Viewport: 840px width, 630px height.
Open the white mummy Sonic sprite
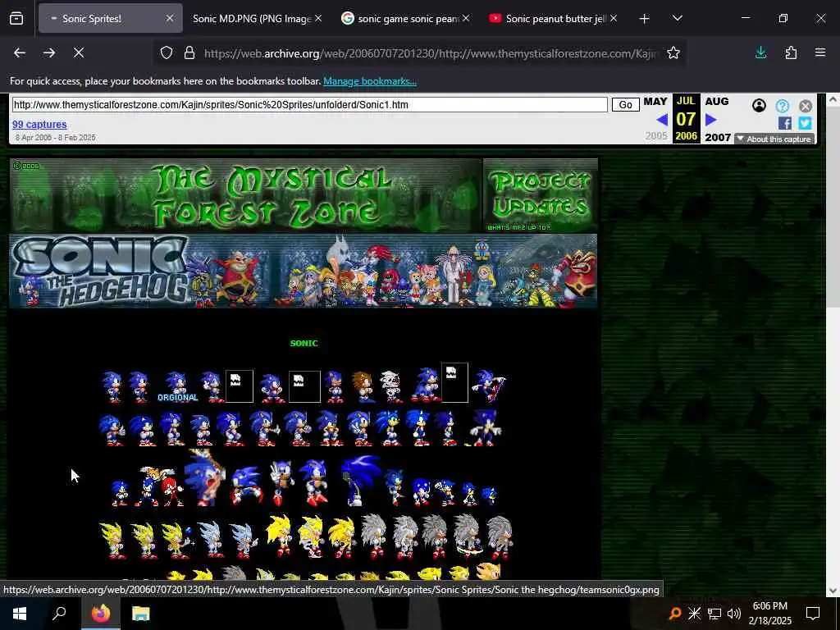391,387
